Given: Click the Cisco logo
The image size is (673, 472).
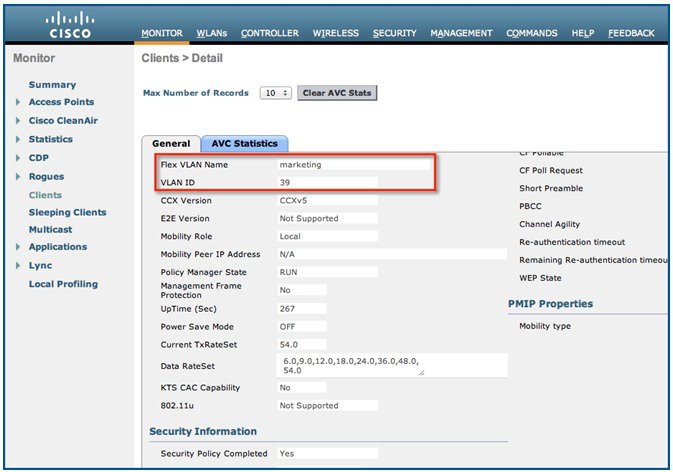Looking at the screenshot, I should point(70,25).
